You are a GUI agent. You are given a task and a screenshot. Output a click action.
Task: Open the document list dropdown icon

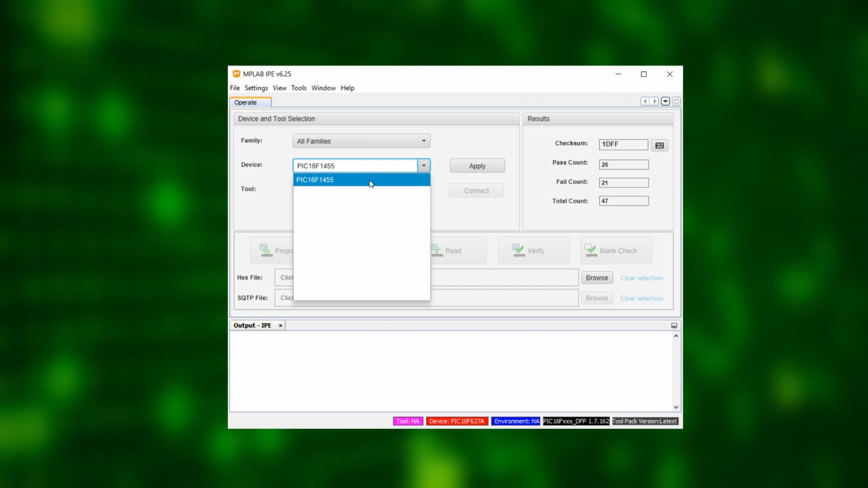(x=665, y=101)
